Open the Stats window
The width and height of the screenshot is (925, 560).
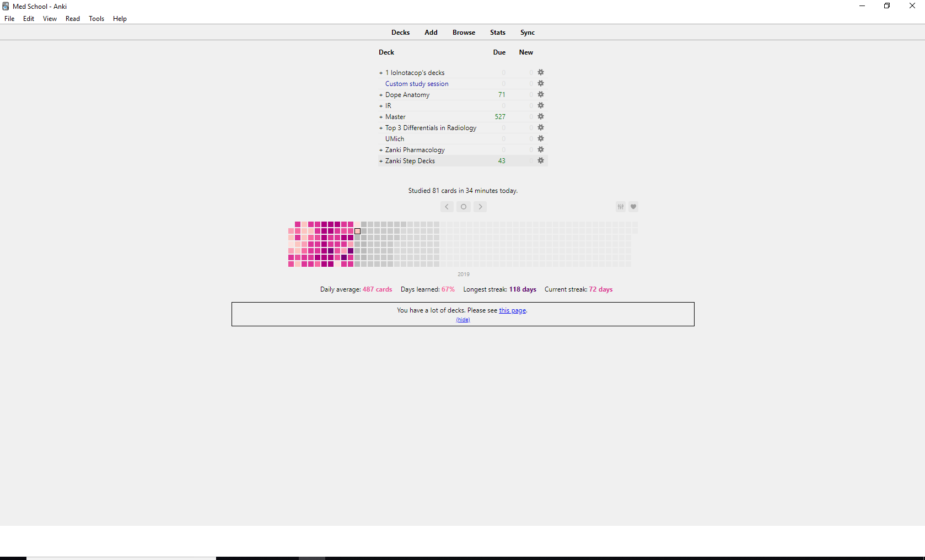click(498, 33)
